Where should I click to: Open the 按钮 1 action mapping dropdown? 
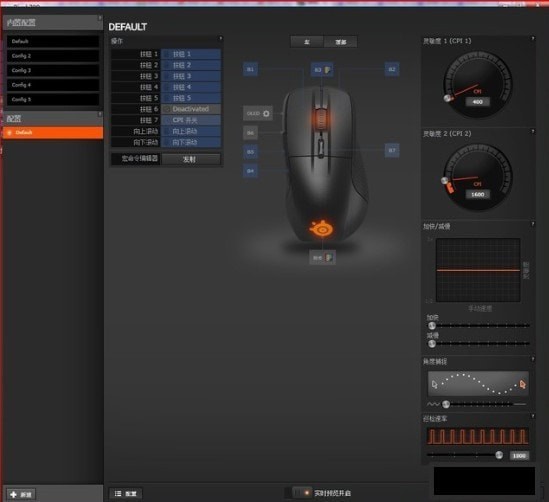191,54
